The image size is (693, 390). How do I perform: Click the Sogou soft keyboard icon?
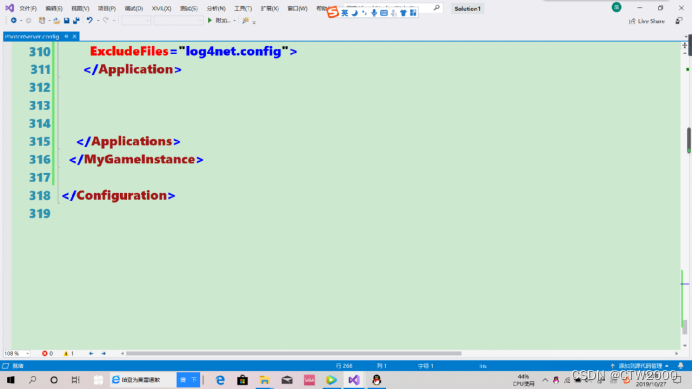pyautogui.click(x=384, y=13)
